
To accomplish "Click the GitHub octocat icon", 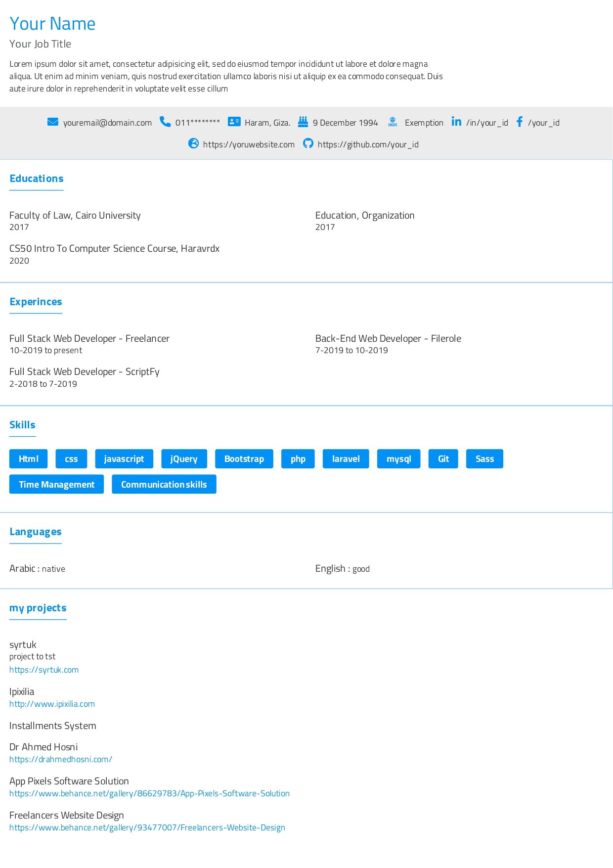I will tap(308, 143).
